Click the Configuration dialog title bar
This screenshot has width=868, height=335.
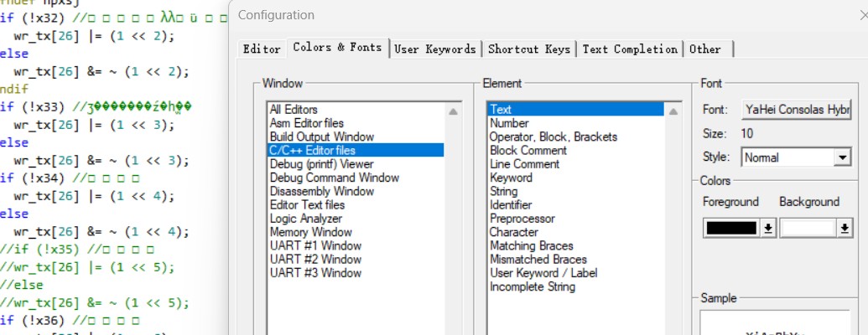[x=548, y=15]
